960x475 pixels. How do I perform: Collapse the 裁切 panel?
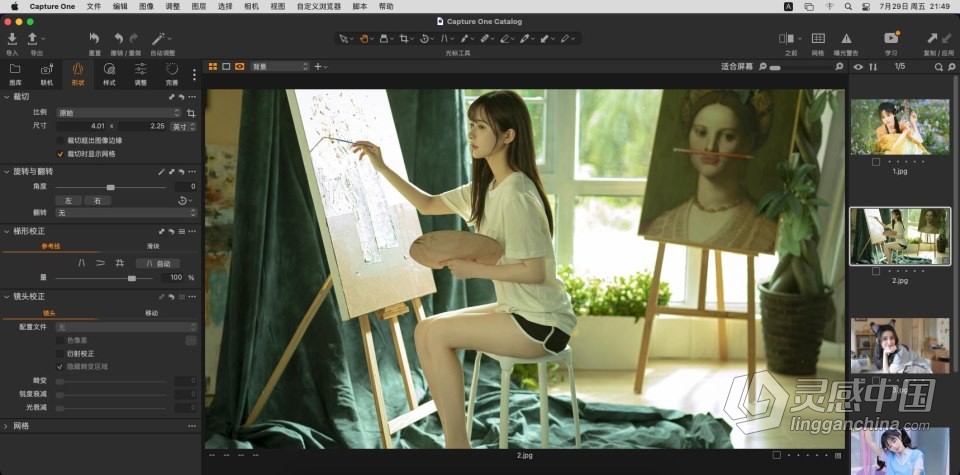tap(6, 97)
